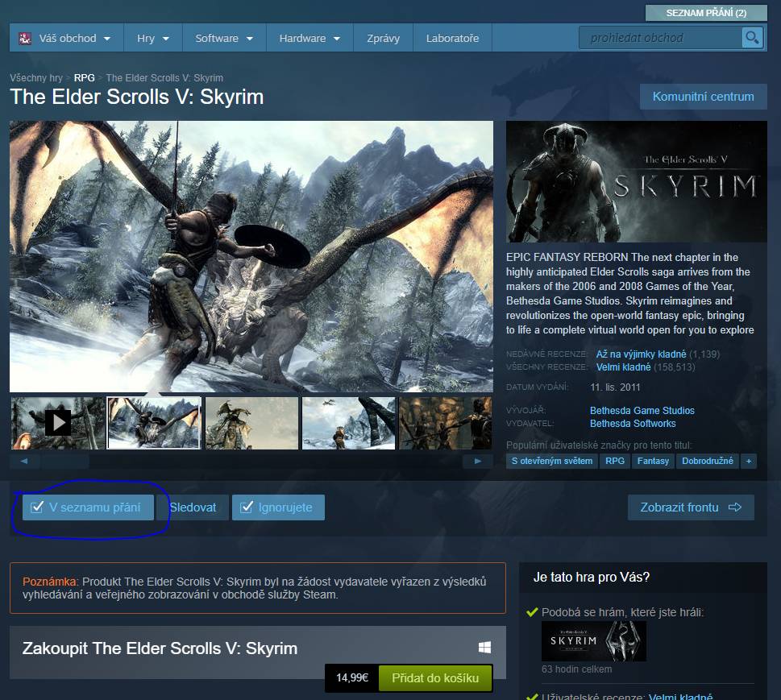Toggle the Ignorujete checkbox button
Viewport: 781px width, 700px height.
click(x=278, y=507)
